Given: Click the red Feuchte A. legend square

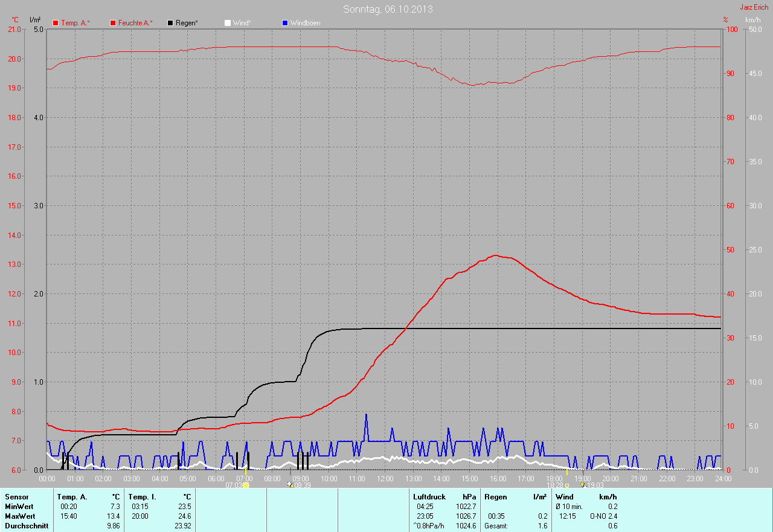Looking at the screenshot, I should [113, 23].
